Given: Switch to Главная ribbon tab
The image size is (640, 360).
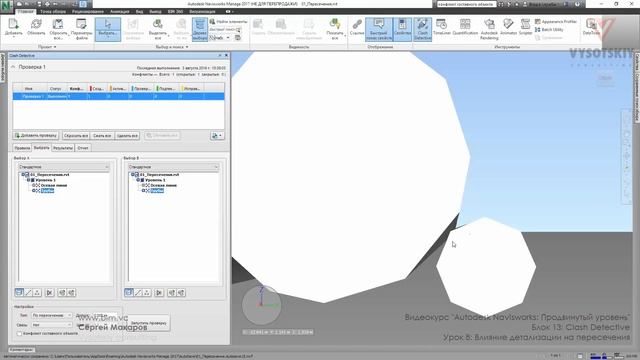Looking at the screenshot, I should (26, 11).
